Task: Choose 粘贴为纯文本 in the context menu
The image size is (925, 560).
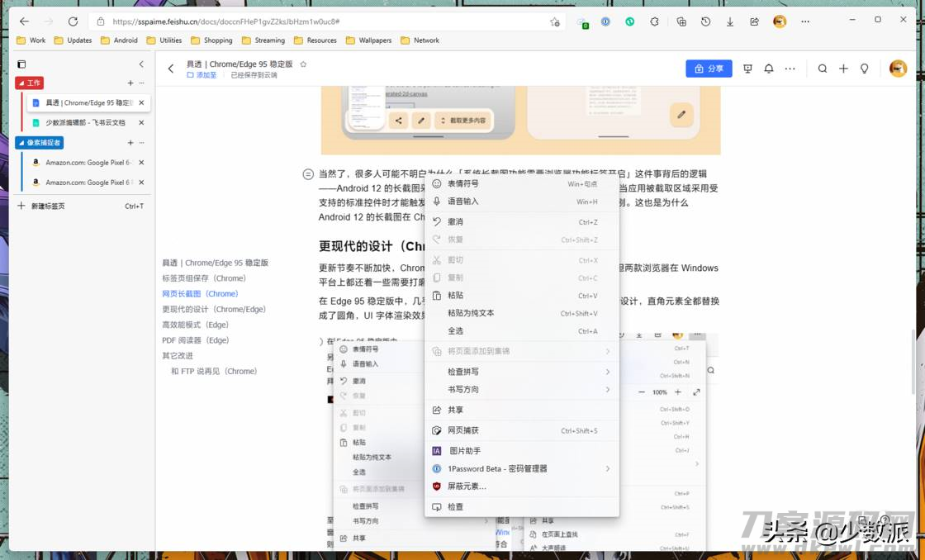Action: coord(521,313)
